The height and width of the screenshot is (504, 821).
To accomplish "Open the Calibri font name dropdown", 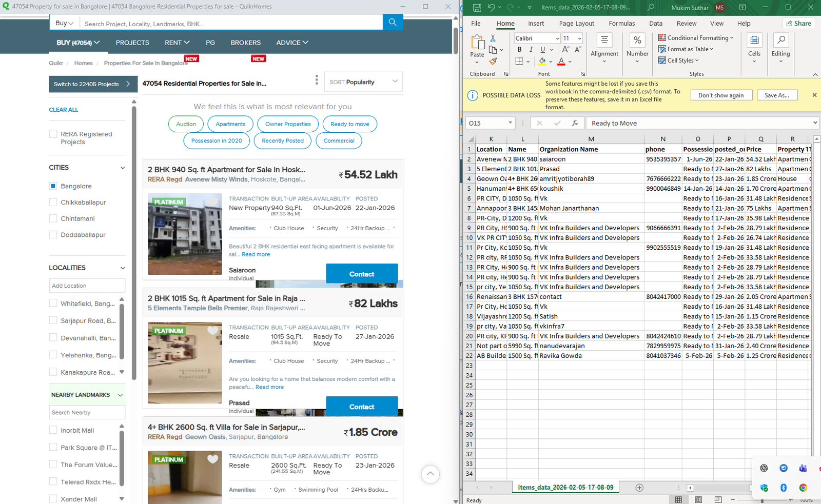I will 557,38.
